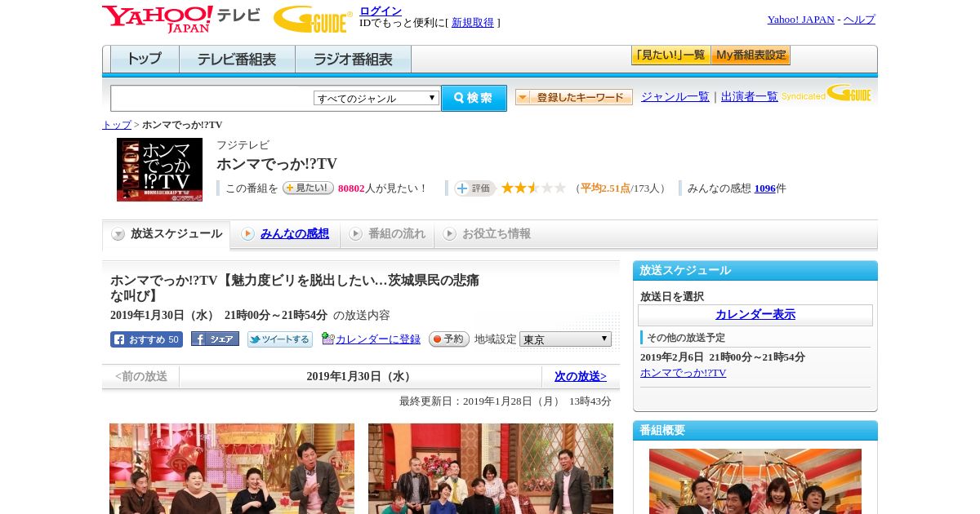Click the 次の放送> link
Screen dimensions: 980x514
581,376
